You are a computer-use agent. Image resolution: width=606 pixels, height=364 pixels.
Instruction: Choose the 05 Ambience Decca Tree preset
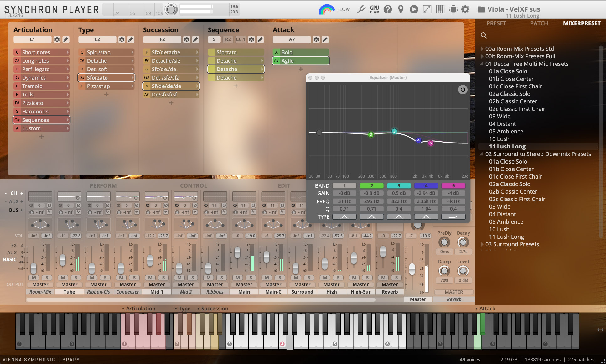coord(506,132)
